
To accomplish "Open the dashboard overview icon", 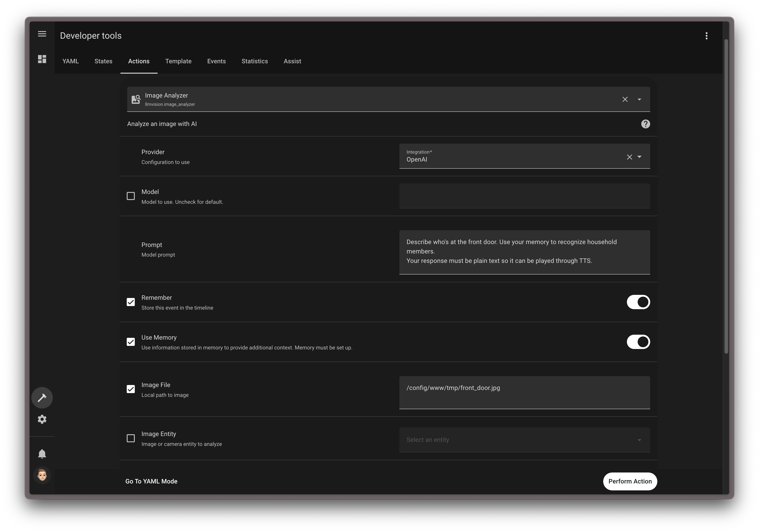I will point(42,59).
